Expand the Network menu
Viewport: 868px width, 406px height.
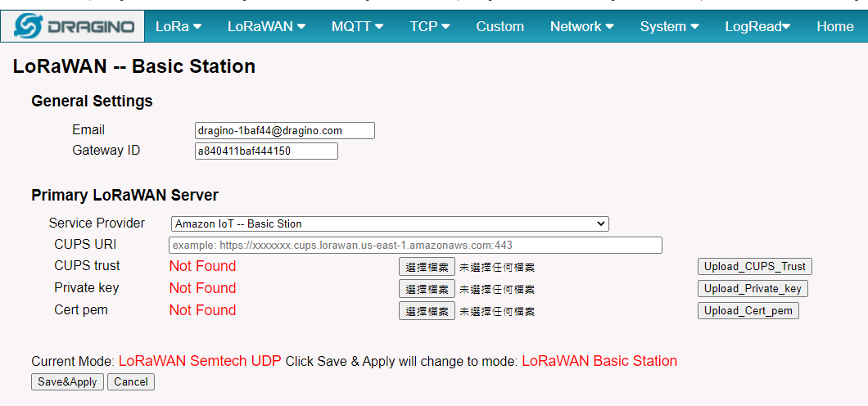[581, 26]
